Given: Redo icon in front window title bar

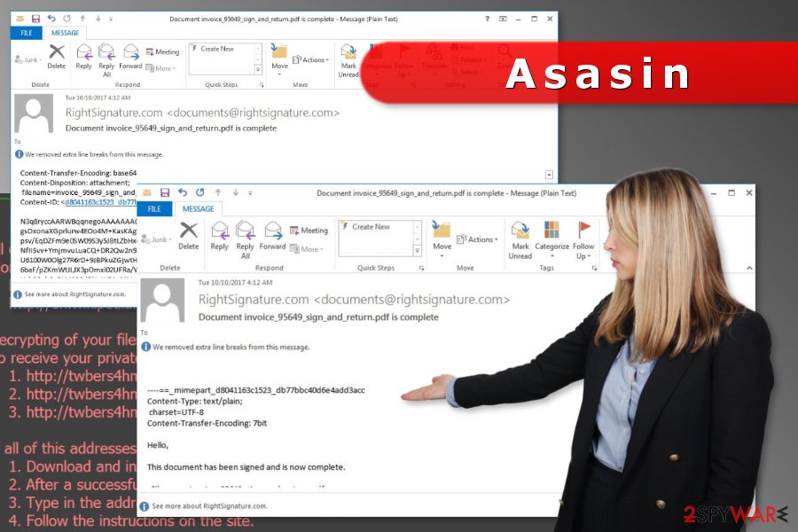Looking at the screenshot, I should (200, 192).
